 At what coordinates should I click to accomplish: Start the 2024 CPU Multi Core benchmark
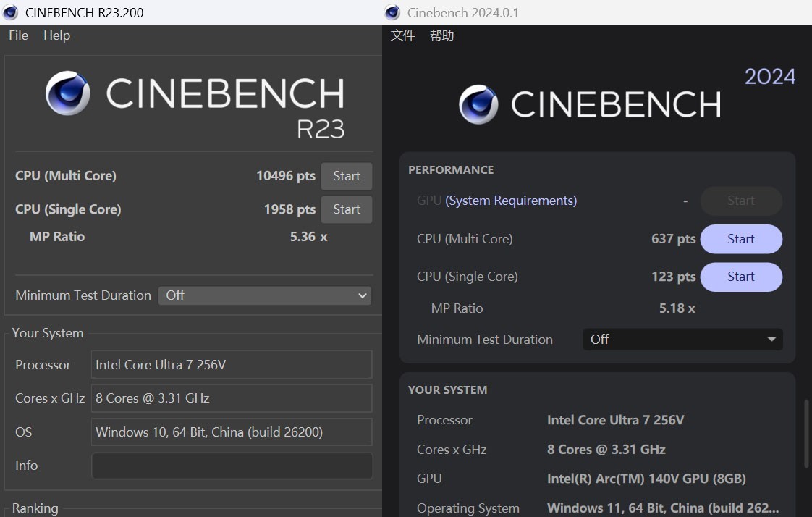(x=740, y=239)
